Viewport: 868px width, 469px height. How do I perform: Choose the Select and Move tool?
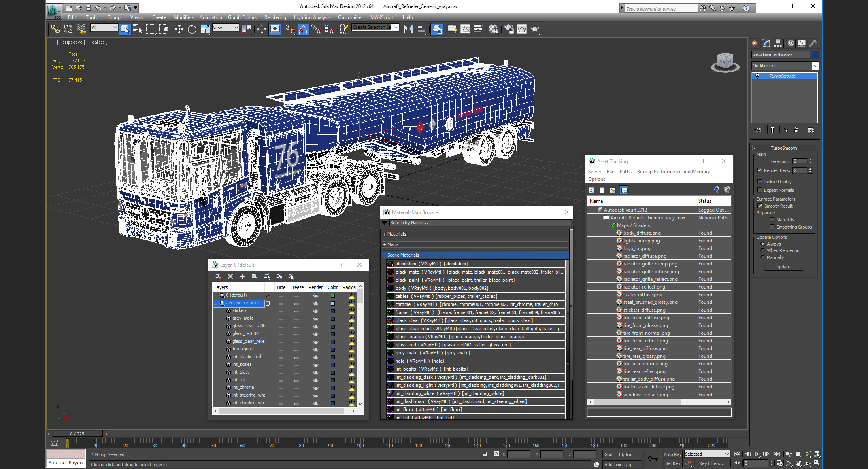coord(179,29)
